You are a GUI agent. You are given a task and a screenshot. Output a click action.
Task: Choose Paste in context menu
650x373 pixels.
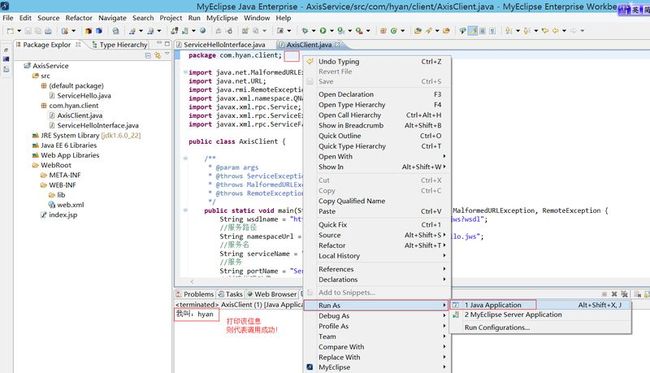377,211
